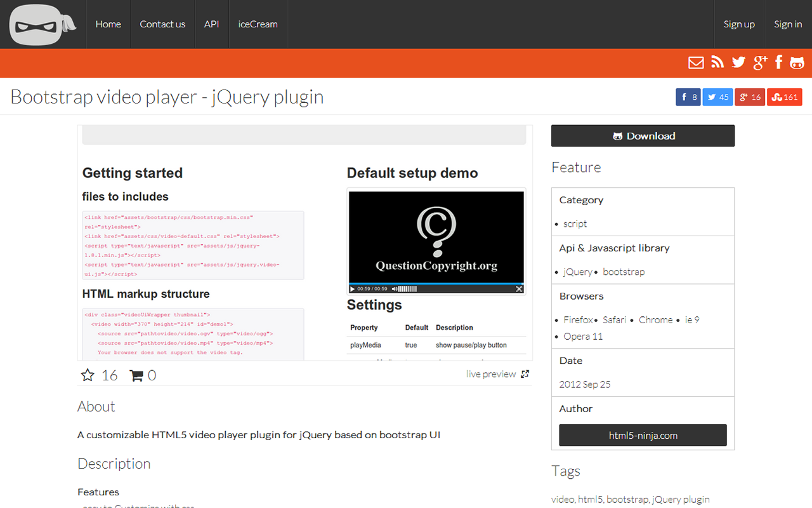Click the jQuery plugin tag link
This screenshot has width=812, height=508.
681,500
